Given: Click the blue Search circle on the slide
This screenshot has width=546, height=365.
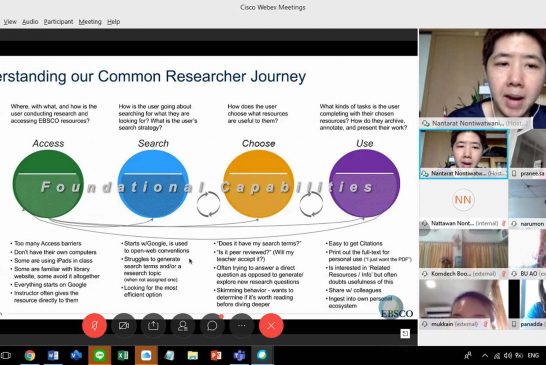Looking at the screenshot, I should pyautogui.click(x=153, y=184).
